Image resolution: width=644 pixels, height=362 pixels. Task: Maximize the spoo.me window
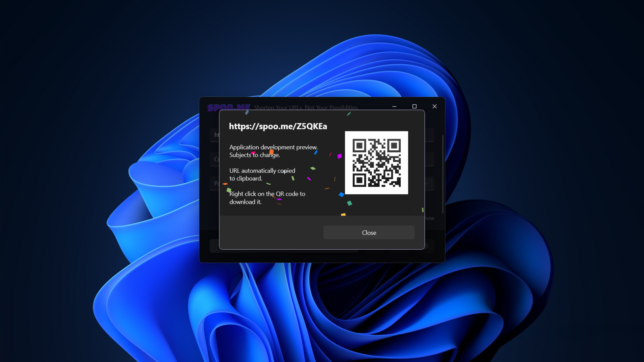pos(415,106)
